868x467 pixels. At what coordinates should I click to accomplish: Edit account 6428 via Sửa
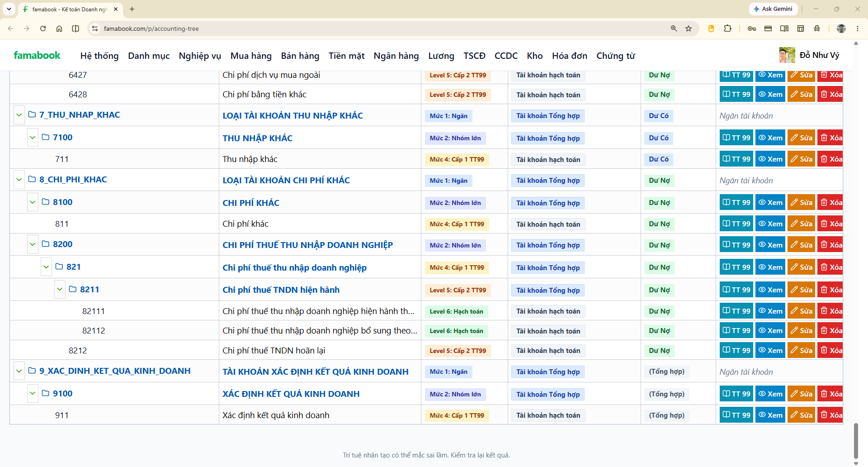click(801, 95)
